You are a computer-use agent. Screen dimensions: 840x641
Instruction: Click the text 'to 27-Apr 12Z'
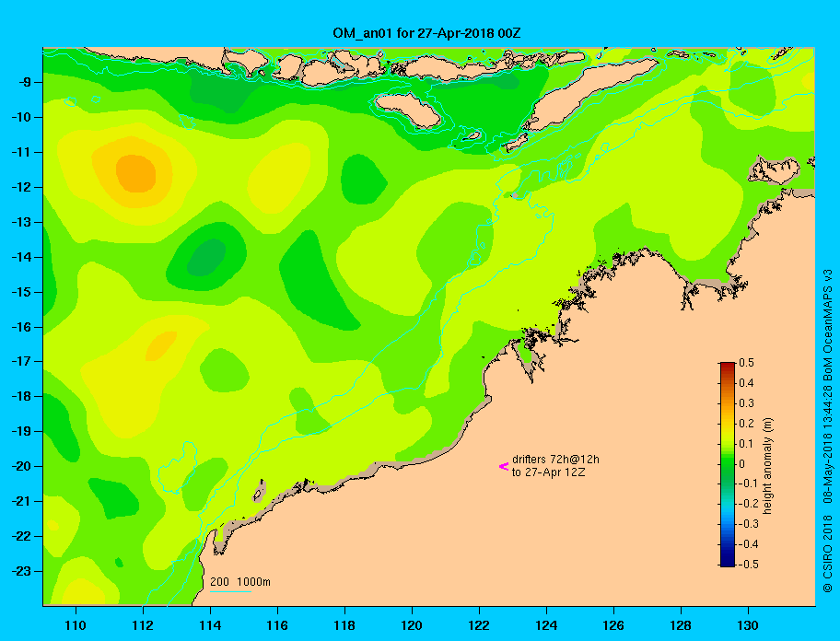pos(548,472)
